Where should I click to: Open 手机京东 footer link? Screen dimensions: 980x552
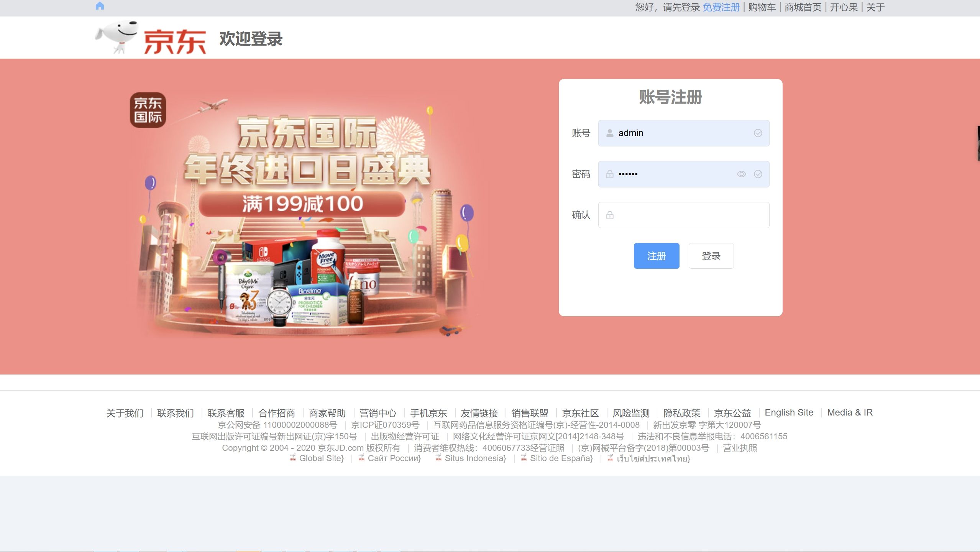pos(428,413)
